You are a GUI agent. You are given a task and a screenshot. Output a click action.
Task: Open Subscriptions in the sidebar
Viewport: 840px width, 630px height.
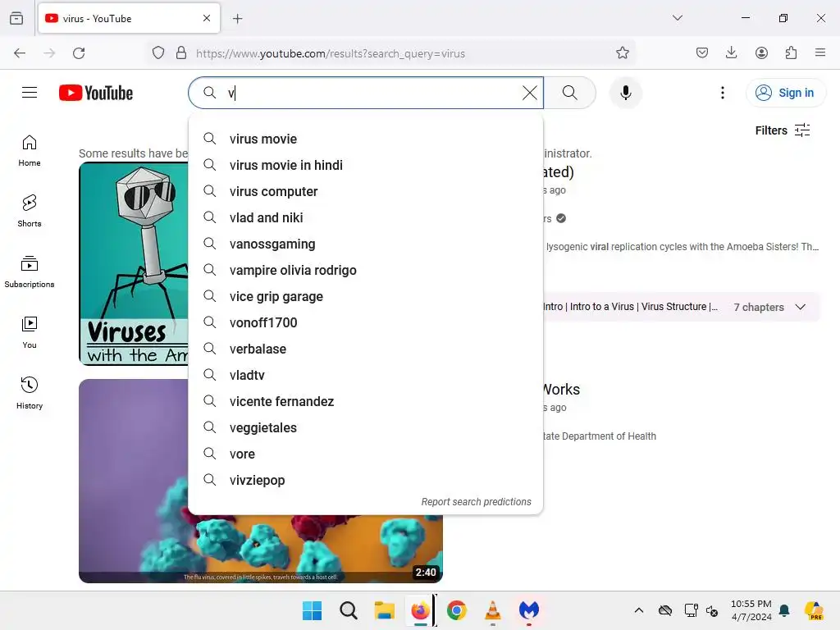pyautogui.click(x=30, y=272)
